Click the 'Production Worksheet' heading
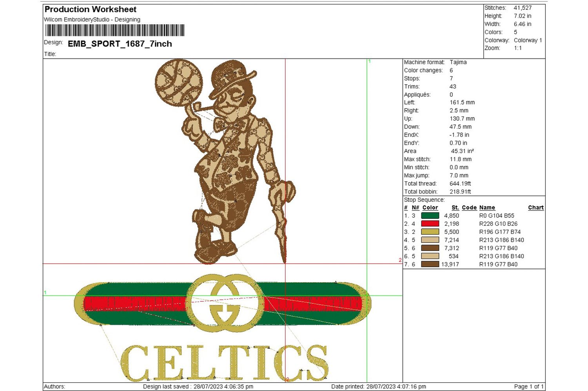The width and height of the screenshot is (588, 391). [91, 9]
